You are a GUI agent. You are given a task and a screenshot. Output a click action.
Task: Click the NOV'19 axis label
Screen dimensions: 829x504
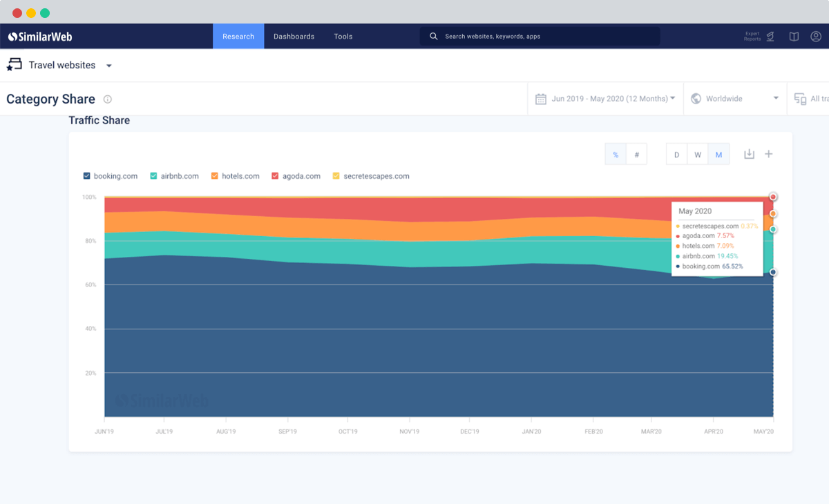409,432
